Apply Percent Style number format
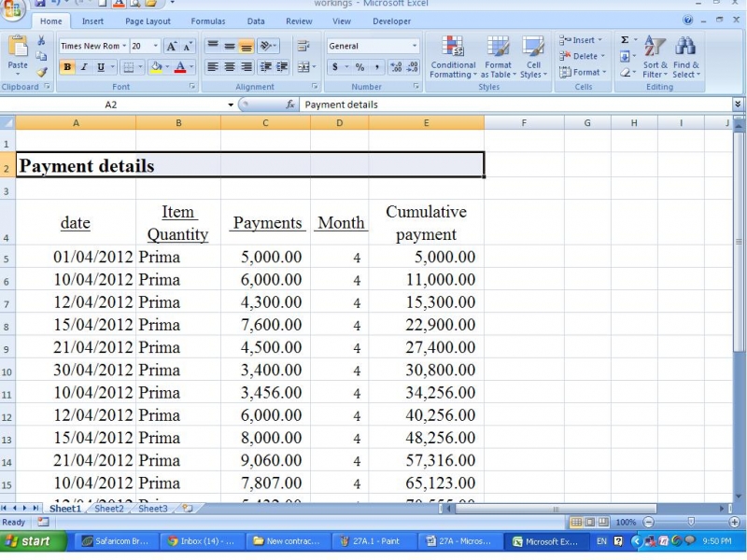Viewport: 747px width, 560px height. click(360, 66)
